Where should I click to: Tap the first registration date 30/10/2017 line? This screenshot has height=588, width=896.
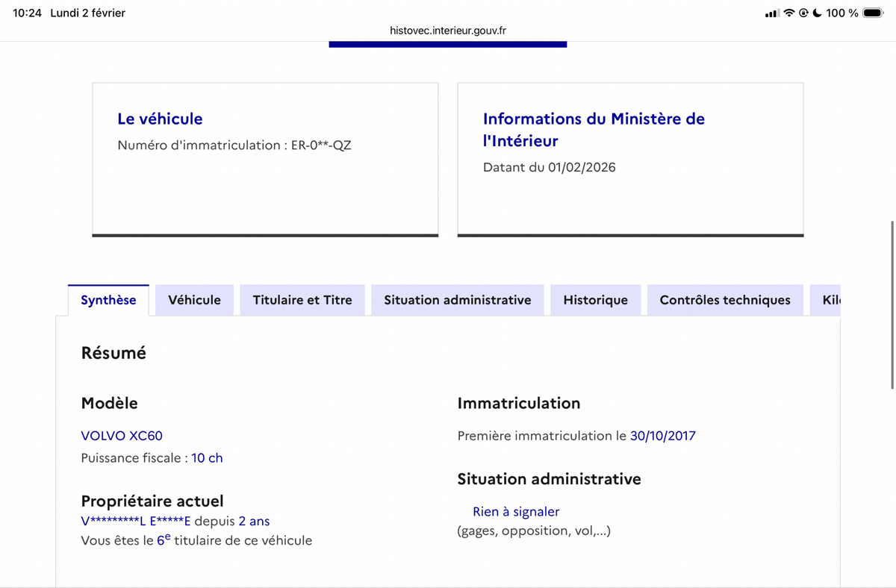click(x=576, y=436)
